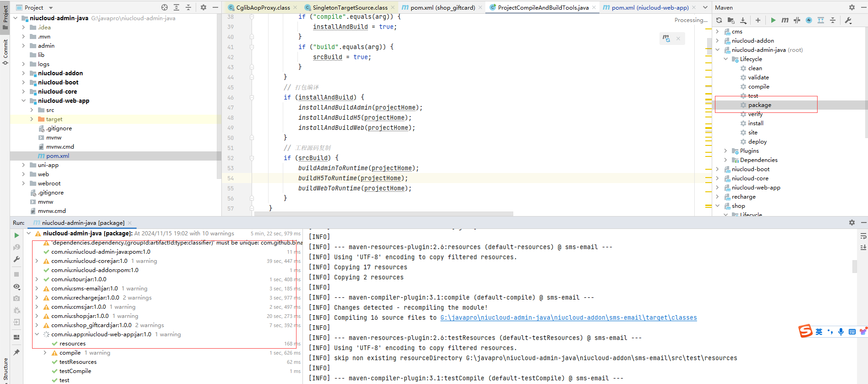Click the floating Load Maven Changes icon
This screenshot has height=384, width=868.
[666, 39]
